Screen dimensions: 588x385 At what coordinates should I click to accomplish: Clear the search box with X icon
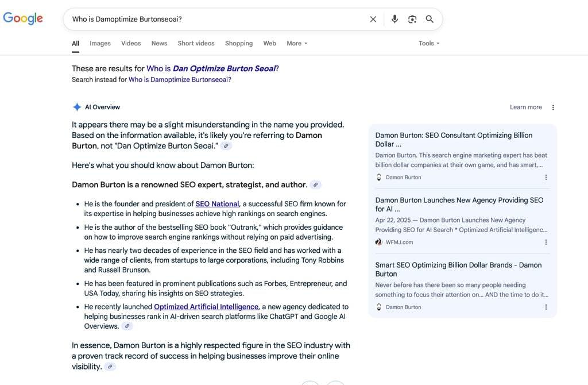click(373, 20)
